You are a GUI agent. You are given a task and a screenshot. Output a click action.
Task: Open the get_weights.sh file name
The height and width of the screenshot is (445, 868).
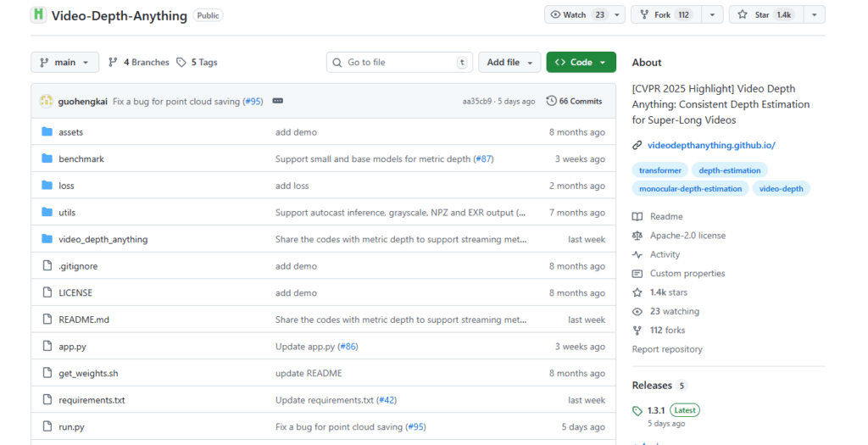point(88,374)
